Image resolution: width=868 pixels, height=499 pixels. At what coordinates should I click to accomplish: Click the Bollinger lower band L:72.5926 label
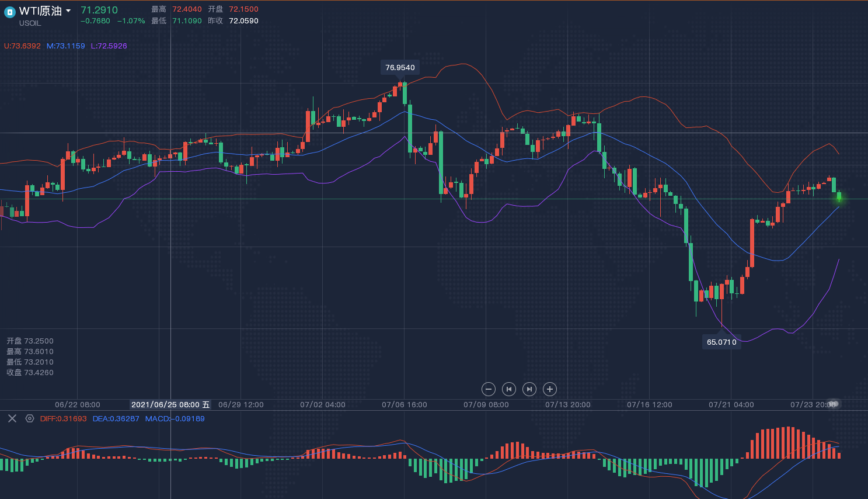tap(109, 46)
